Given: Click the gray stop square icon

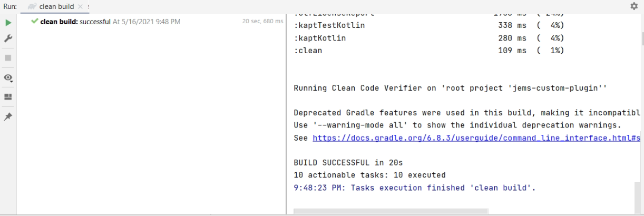Looking at the screenshot, I should pos(8,58).
